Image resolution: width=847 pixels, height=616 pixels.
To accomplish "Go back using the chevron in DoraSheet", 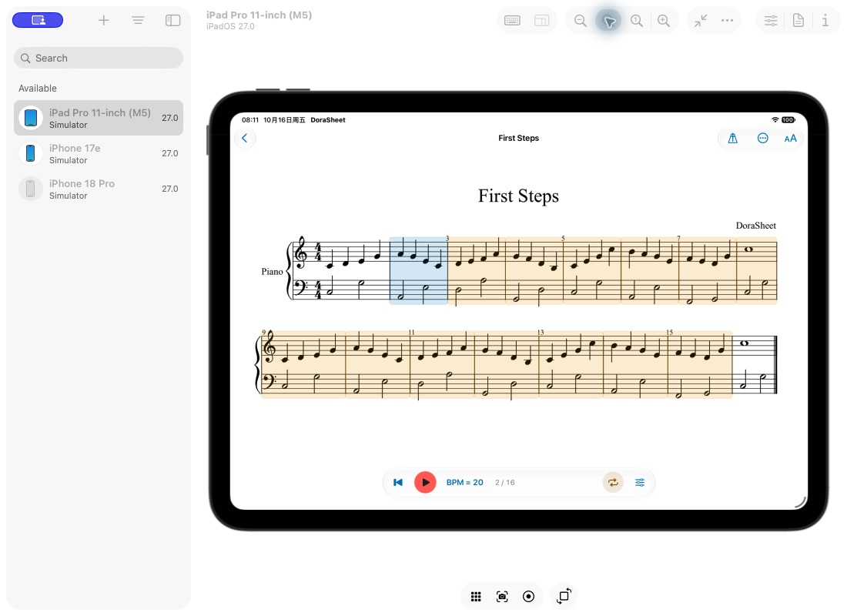I will [245, 138].
